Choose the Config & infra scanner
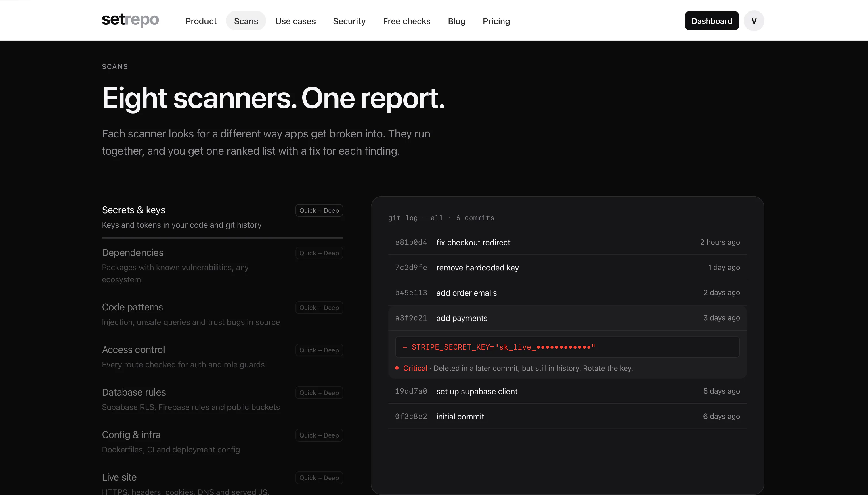Viewport: 868px width, 495px height. point(222,442)
